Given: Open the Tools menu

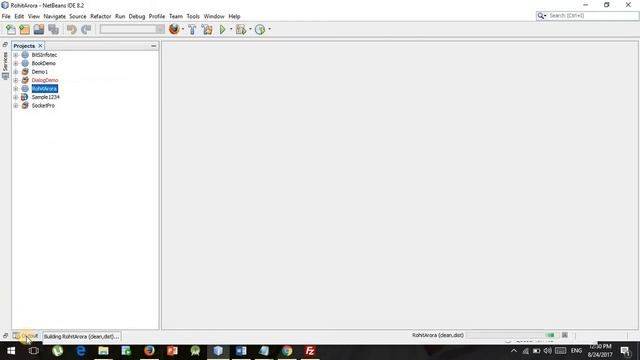Looking at the screenshot, I should pos(193,16).
